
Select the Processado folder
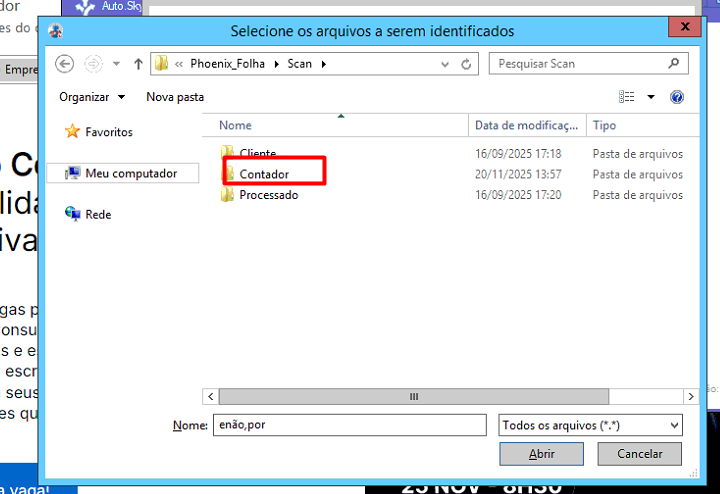pos(269,195)
